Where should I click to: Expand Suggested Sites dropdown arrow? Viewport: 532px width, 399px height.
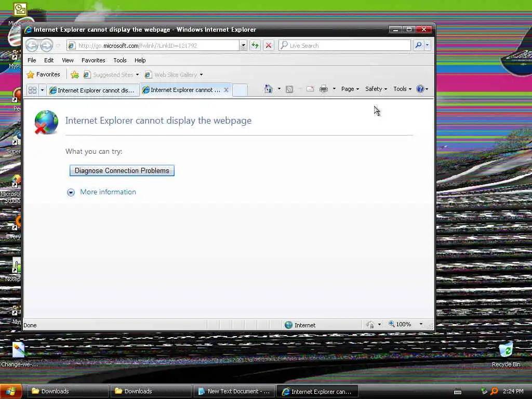point(137,75)
